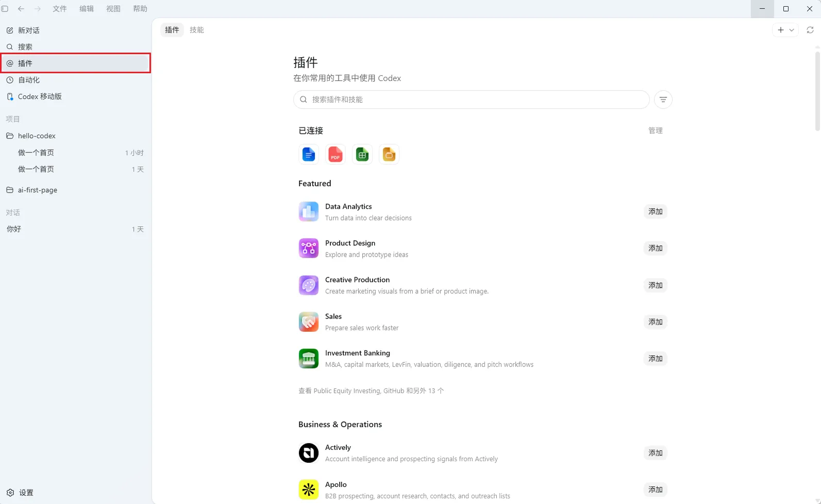Click the Sales plugin icon
Screen dimensions: 821x504
(309, 322)
